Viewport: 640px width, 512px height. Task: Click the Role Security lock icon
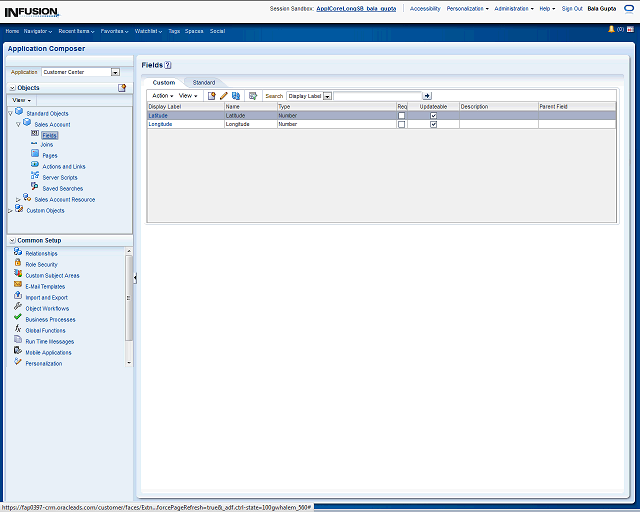pos(18,264)
